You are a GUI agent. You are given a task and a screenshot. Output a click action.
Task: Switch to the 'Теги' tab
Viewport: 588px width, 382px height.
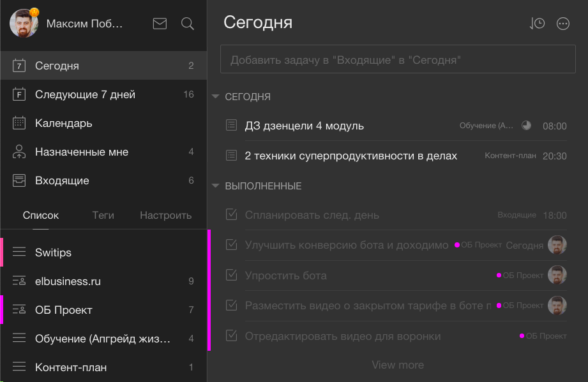click(x=102, y=215)
